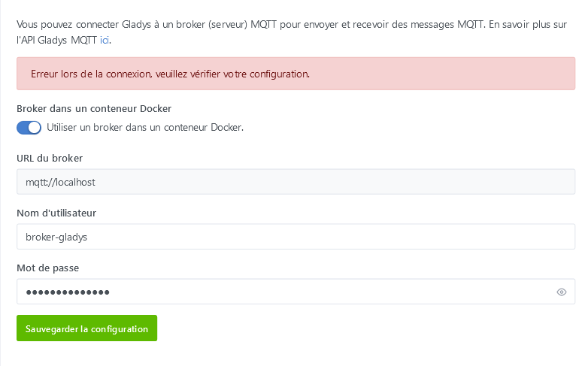588x366 pixels.
Task: Open the Gladys MQTT API 'ici' link
Action: 105,40
